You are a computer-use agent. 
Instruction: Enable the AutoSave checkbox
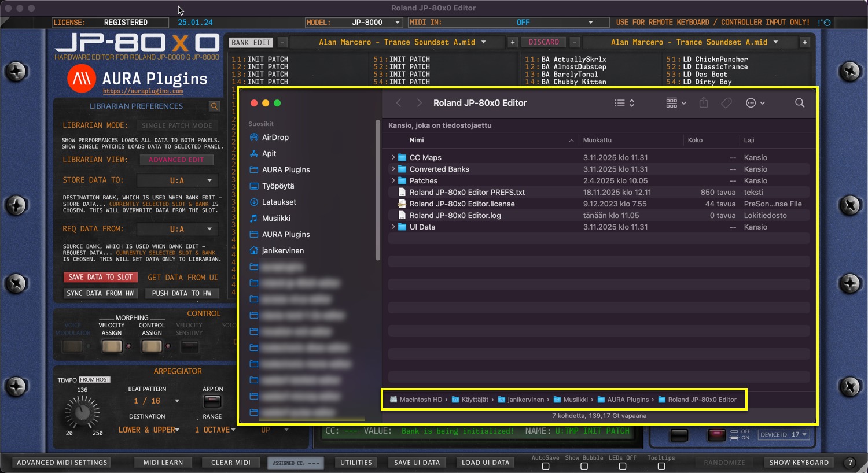pyautogui.click(x=545, y=466)
